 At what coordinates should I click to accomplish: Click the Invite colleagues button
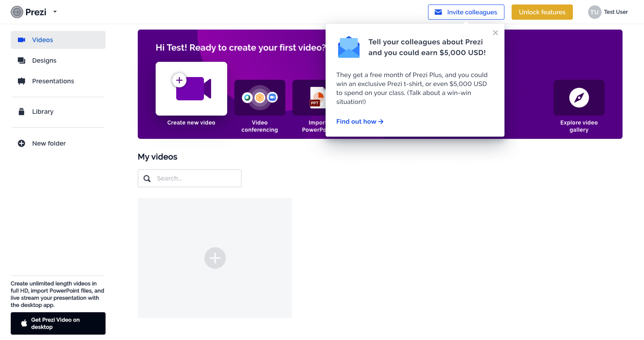click(x=466, y=12)
